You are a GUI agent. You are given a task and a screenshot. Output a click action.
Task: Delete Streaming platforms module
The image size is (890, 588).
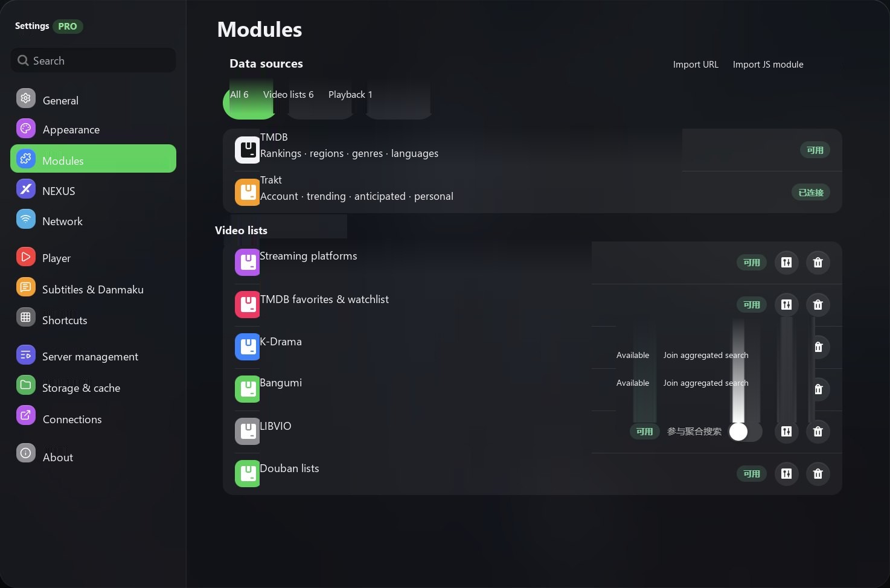pyautogui.click(x=818, y=263)
